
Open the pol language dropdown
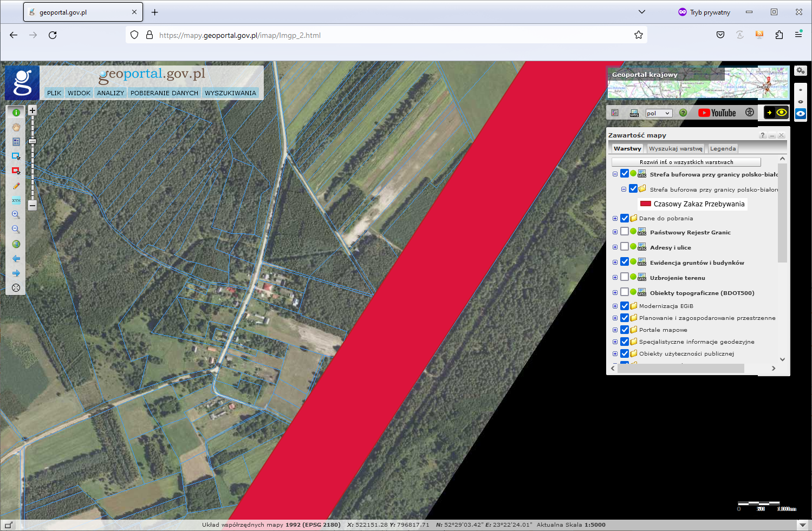click(659, 113)
